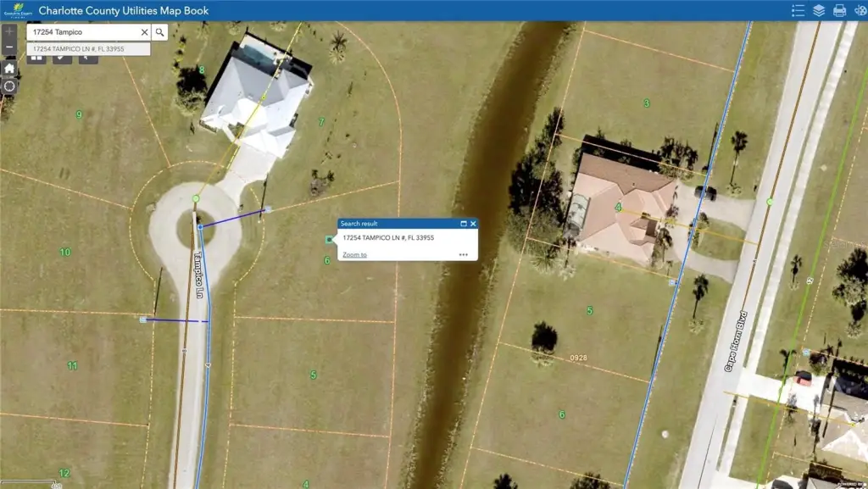Click the green manhole point on cul-de-sac
The image size is (868, 489).
pos(196,198)
